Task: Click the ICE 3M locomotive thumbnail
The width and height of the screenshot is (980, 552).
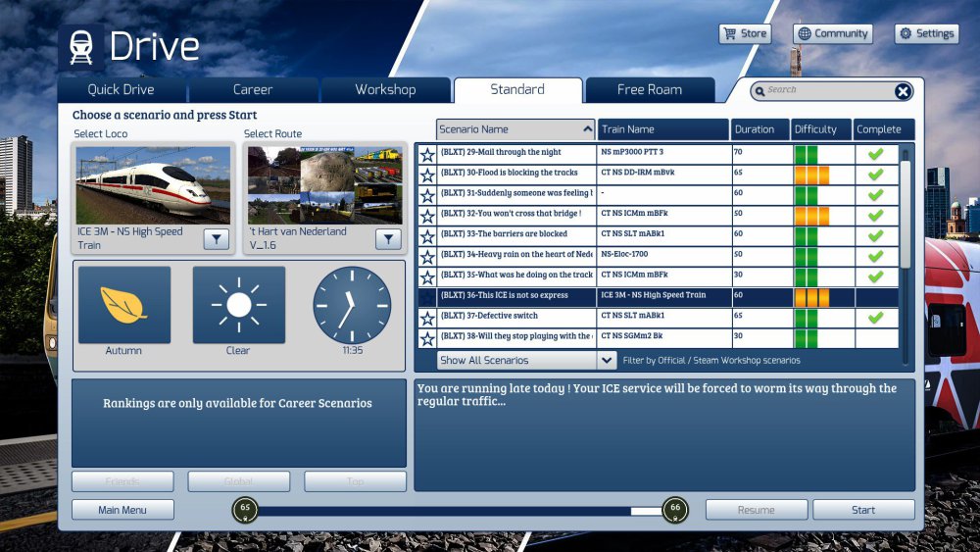Action: [x=153, y=185]
